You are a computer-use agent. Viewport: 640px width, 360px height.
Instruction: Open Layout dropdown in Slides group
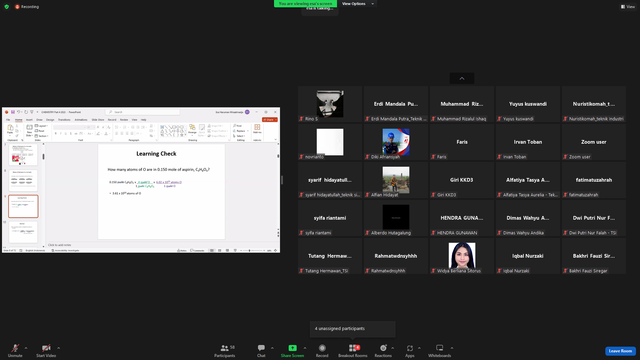pos(41,126)
